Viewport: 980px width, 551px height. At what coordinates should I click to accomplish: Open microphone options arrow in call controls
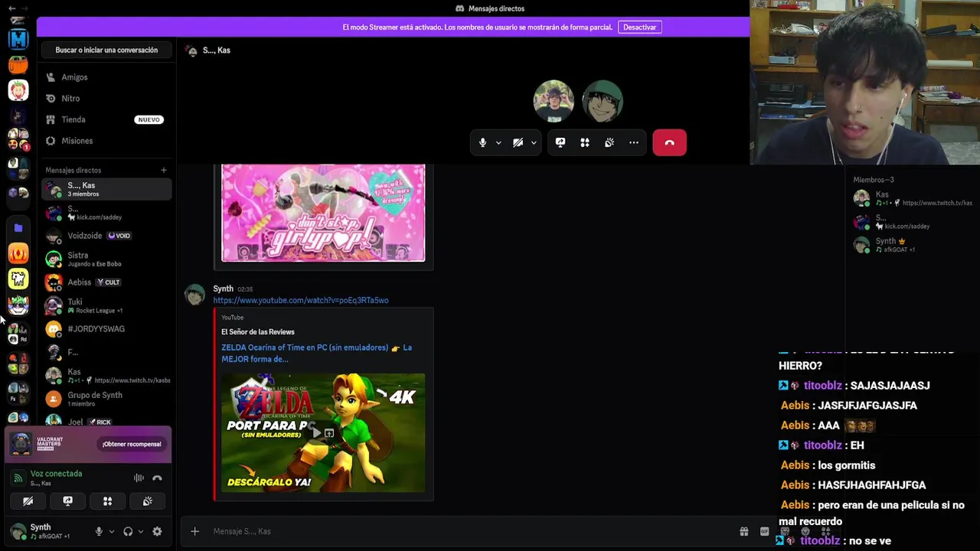498,142
